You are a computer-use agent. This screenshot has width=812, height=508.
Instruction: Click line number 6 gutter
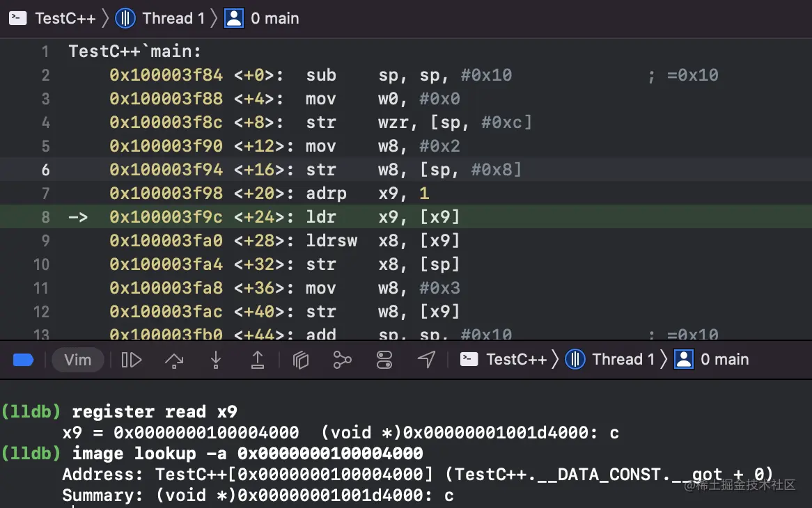click(x=45, y=170)
